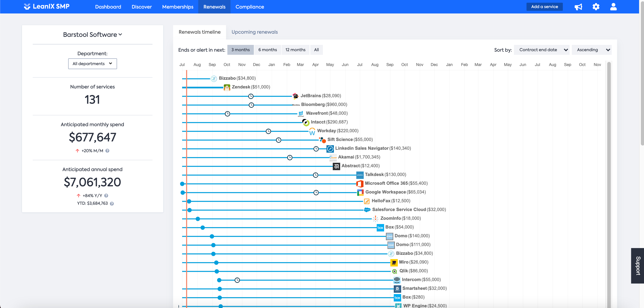Click help icon beside YTD amount

(x=112, y=204)
